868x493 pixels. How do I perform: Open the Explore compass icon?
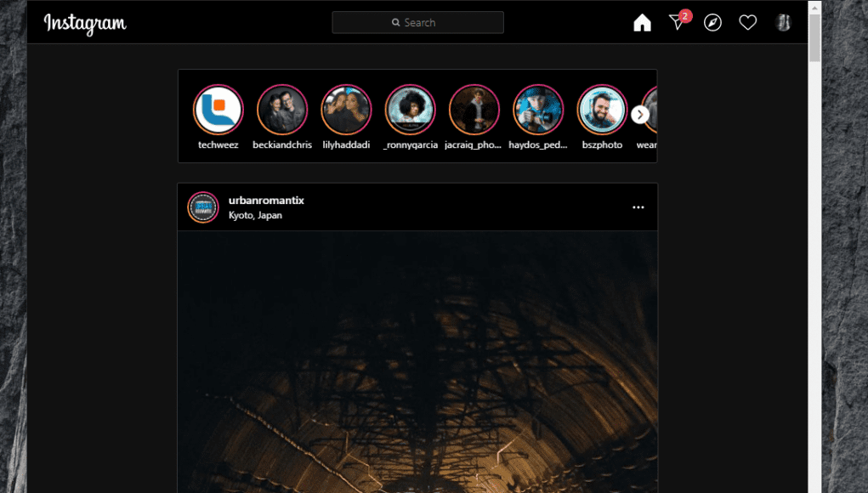(x=712, y=23)
